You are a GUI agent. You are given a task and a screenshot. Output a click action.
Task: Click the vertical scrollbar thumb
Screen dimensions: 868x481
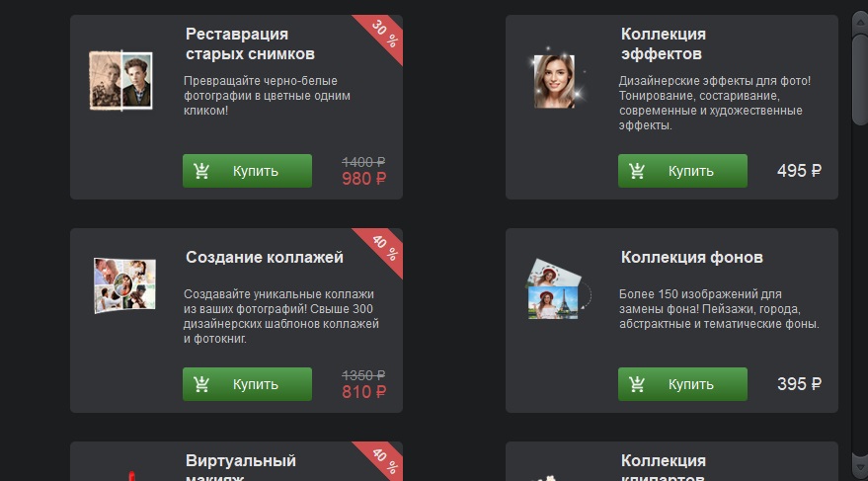(860, 79)
